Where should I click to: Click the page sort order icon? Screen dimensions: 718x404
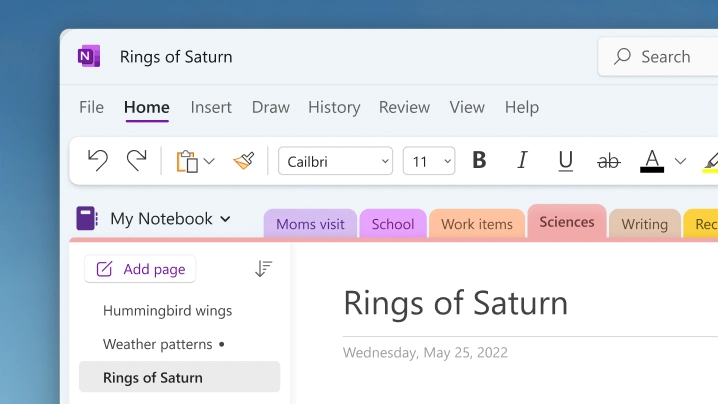[263, 268]
